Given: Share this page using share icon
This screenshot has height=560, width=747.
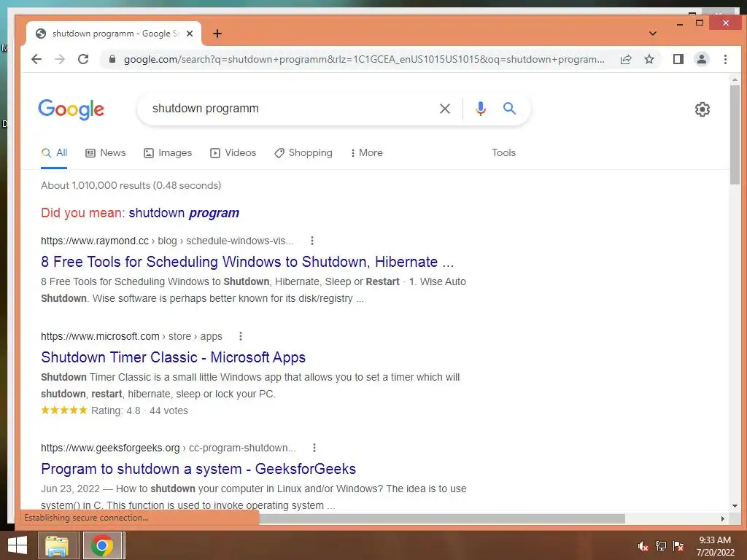Looking at the screenshot, I should [626, 59].
